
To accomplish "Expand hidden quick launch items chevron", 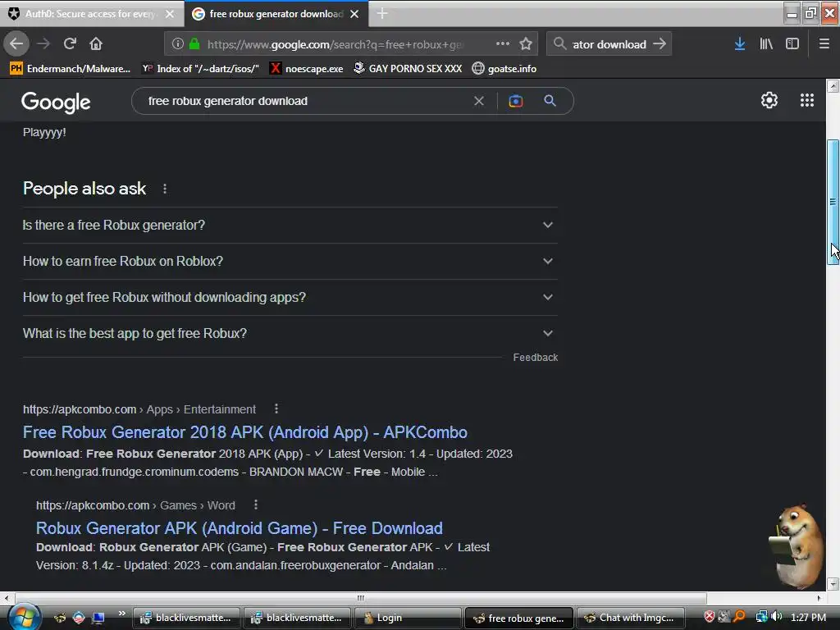I will 122,614.
